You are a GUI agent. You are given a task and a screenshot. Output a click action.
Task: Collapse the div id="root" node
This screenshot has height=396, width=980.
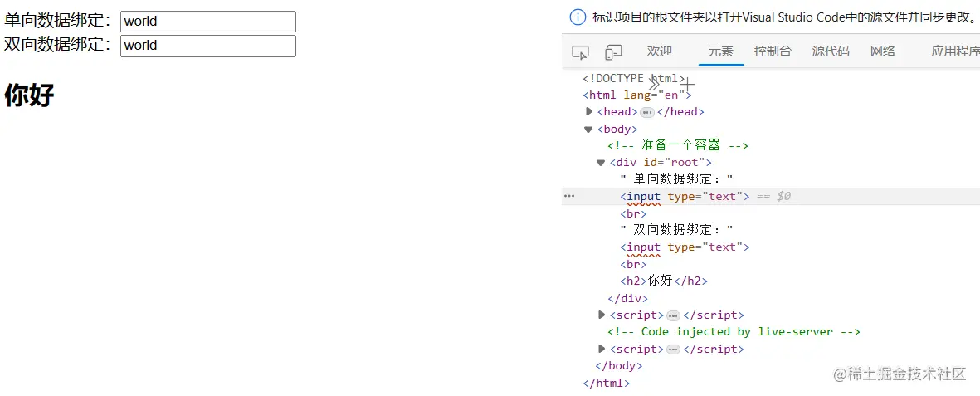(601, 163)
